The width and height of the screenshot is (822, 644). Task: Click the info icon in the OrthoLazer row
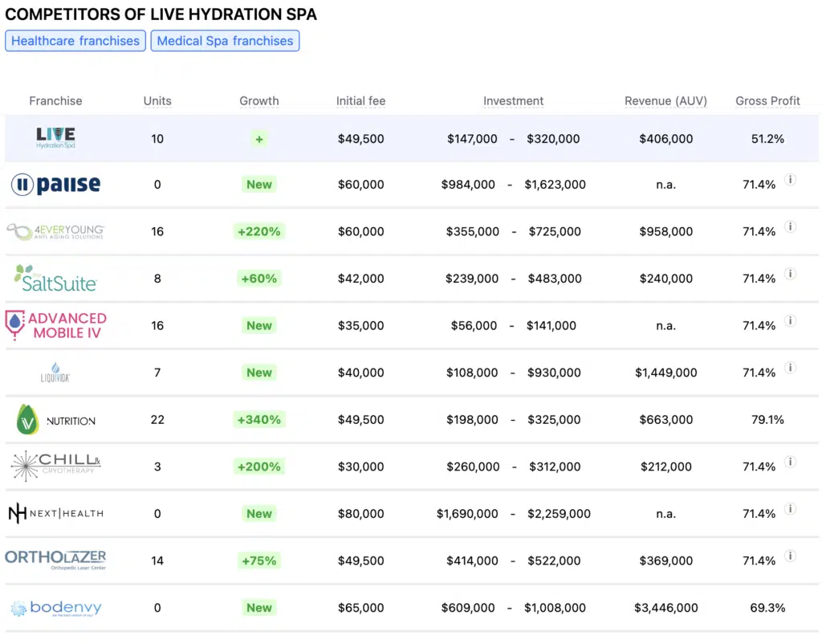click(790, 556)
